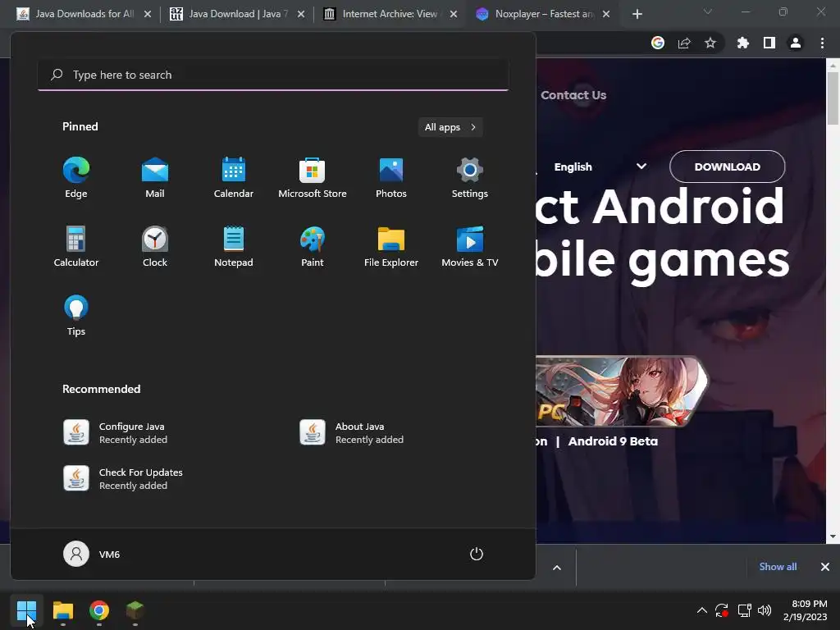Click the page vertical scrollbar thumb

(x=833, y=98)
